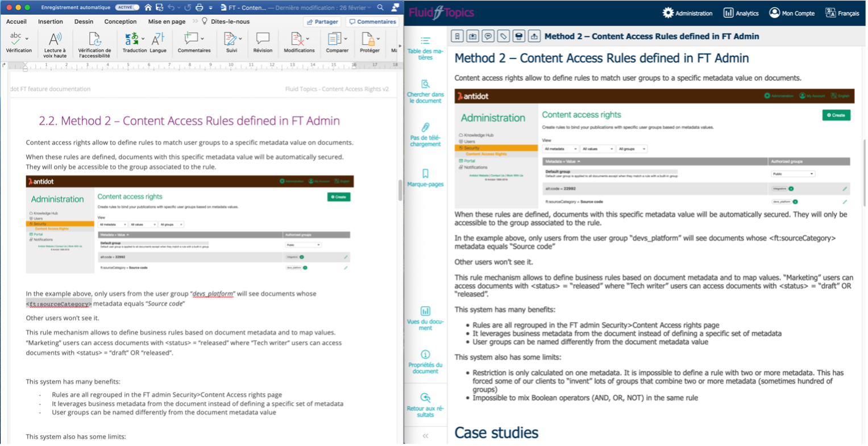
Task: Expand the Vérification dropdown arrow
Action: point(27,39)
